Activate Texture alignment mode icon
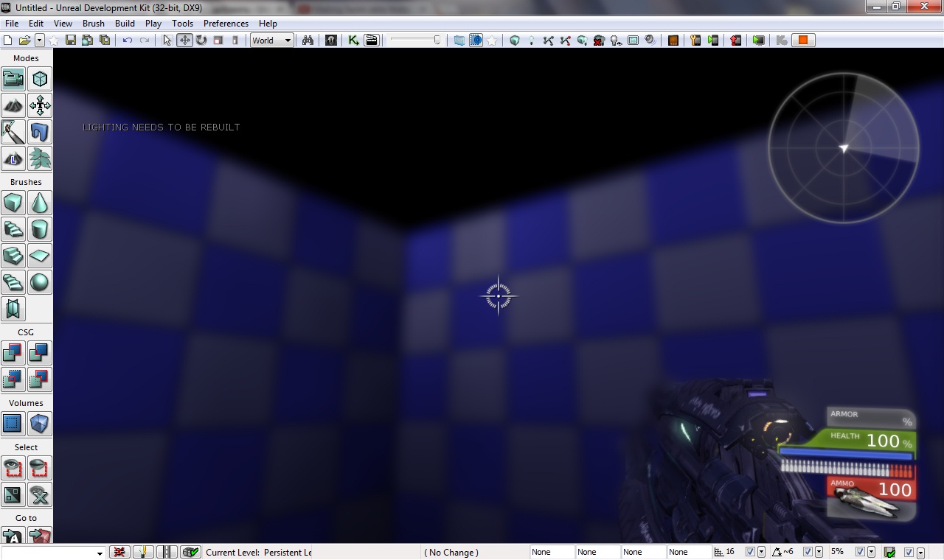 click(40, 105)
